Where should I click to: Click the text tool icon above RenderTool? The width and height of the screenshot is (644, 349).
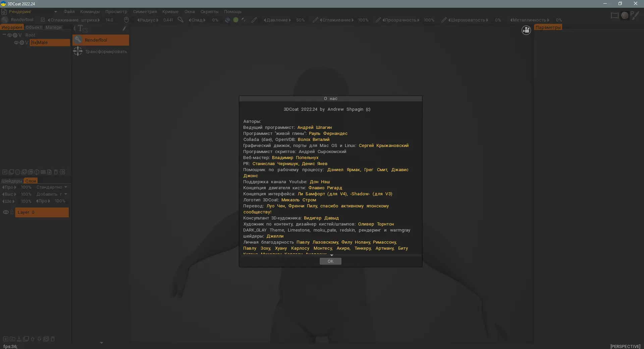click(82, 29)
